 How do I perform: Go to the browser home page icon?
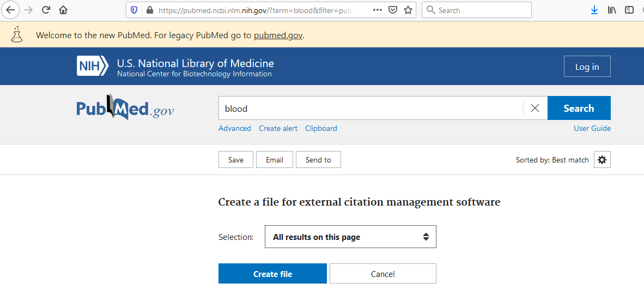point(63,10)
